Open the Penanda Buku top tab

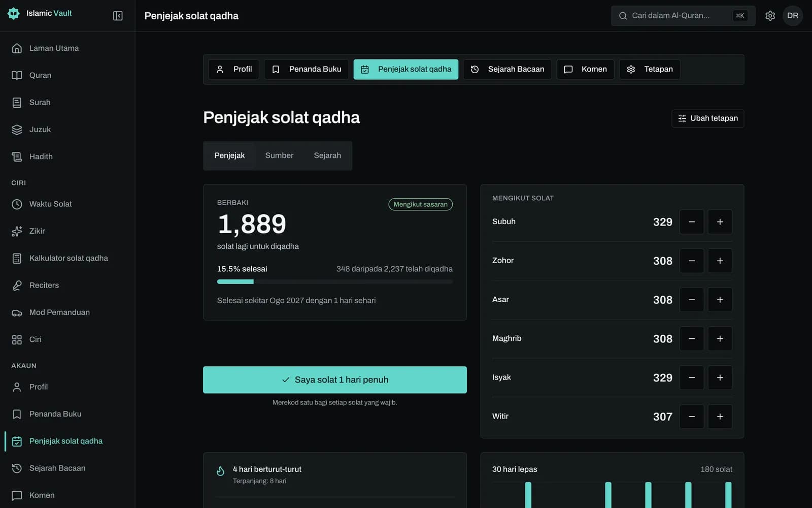tap(307, 69)
